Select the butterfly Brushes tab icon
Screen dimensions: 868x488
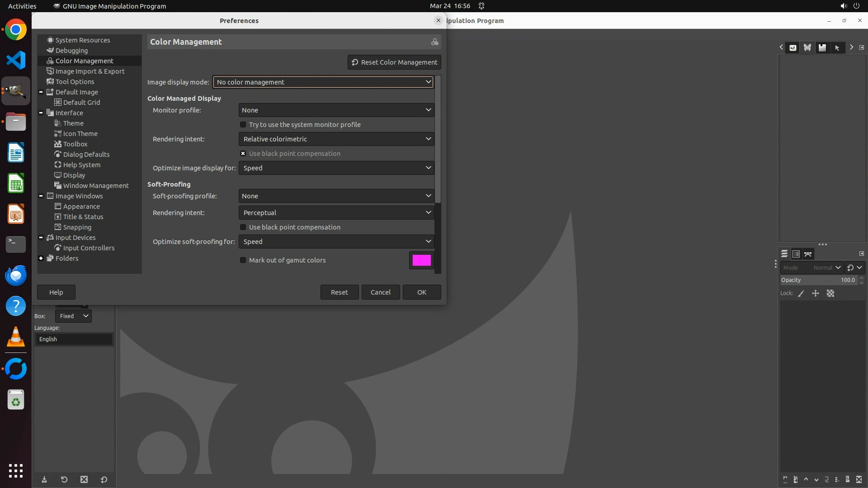(807, 47)
